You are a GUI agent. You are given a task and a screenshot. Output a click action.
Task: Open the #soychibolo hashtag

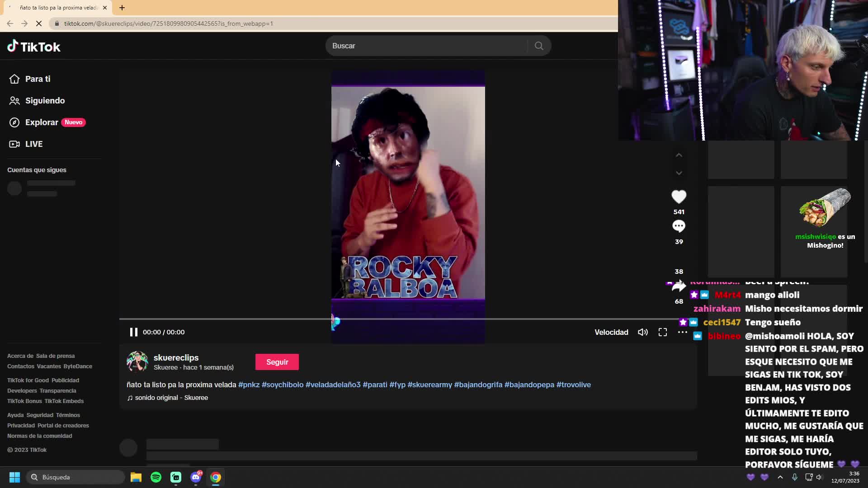point(283,385)
